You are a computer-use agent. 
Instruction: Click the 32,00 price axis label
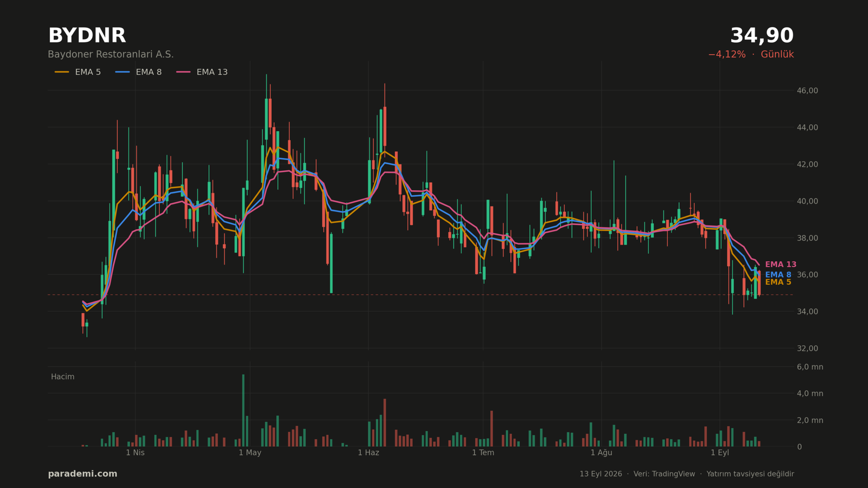[x=807, y=348]
